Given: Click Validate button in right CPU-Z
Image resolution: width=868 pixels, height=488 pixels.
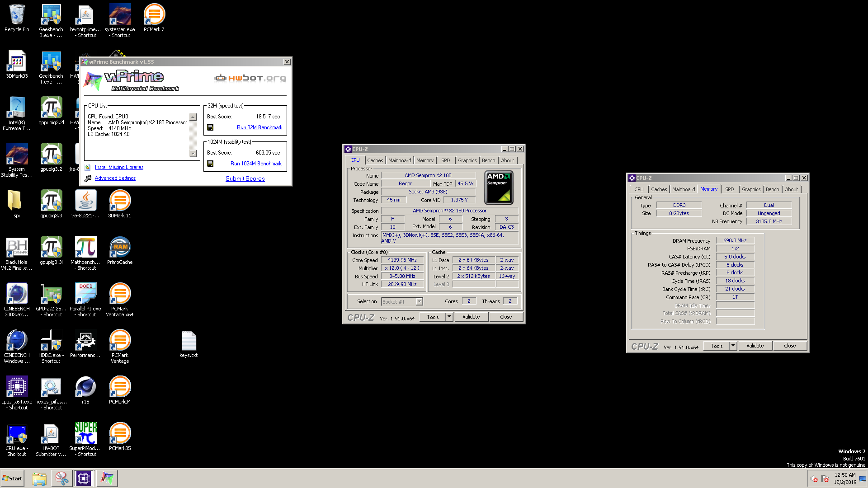Looking at the screenshot, I should [755, 346].
